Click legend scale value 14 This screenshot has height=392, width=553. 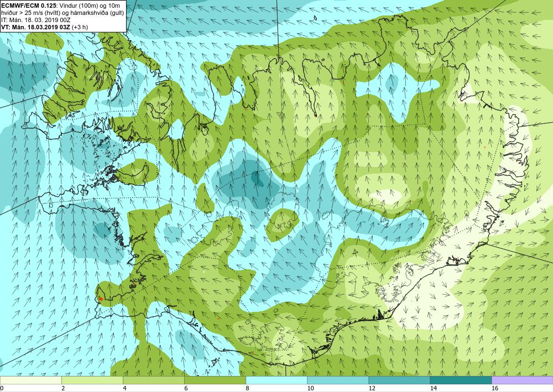[x=433, y=389]
